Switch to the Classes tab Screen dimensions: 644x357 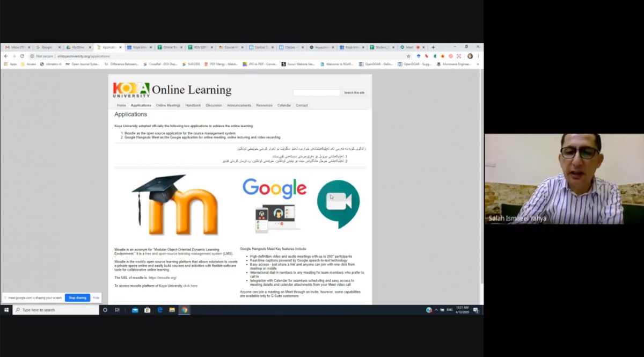click(x=292, y=47)
